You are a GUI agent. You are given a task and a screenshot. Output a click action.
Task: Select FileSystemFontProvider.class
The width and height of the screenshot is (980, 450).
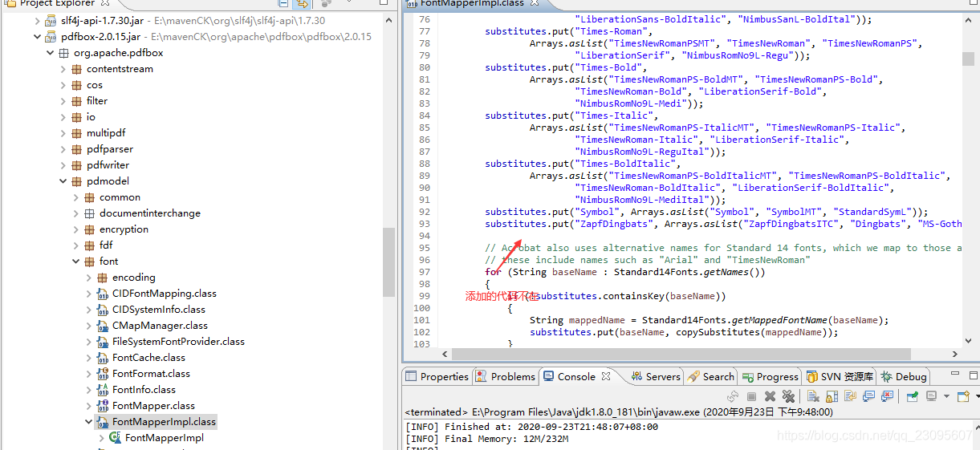[x=178, y=342]
